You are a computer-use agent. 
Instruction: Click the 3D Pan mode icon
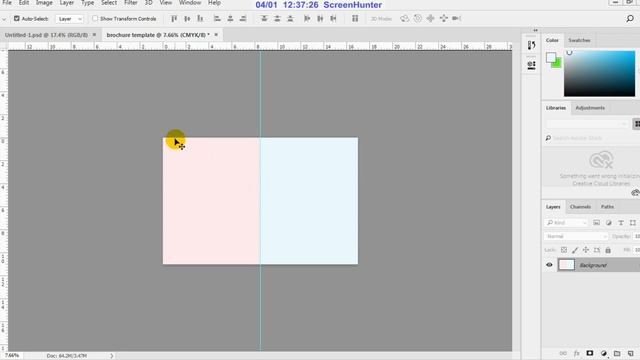pyautogui.click(x=431, y=18)
